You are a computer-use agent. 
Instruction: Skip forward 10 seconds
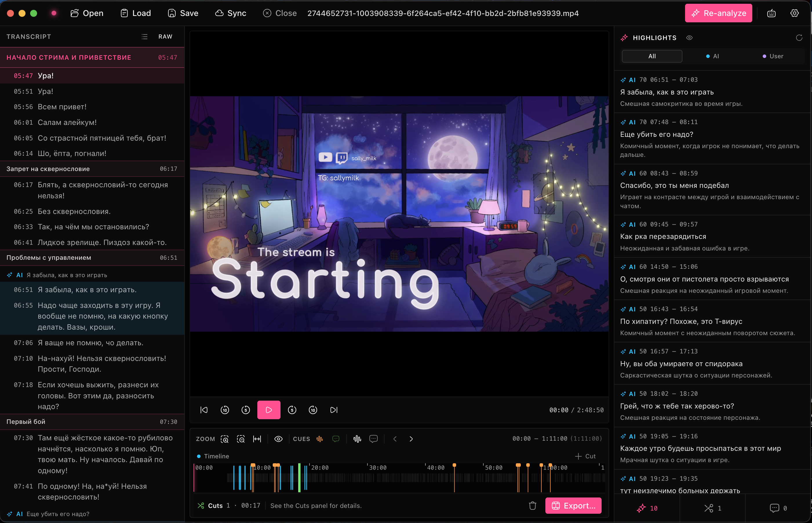click(x=313, y=410)
